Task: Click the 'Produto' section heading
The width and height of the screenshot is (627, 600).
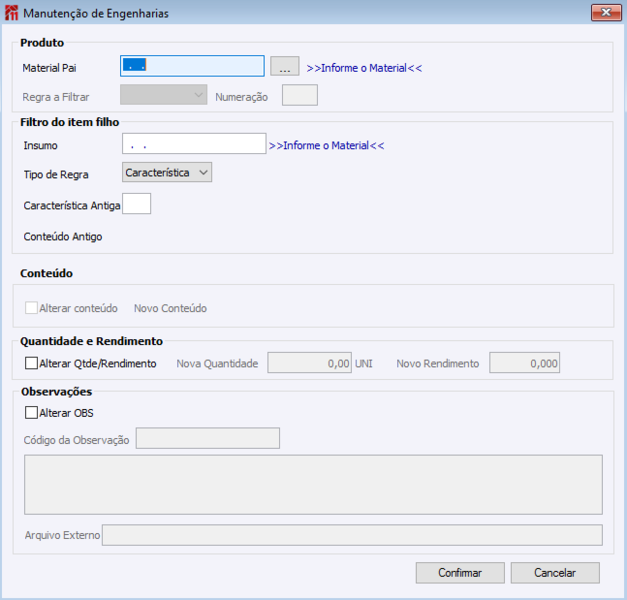Action: (42, 43)
